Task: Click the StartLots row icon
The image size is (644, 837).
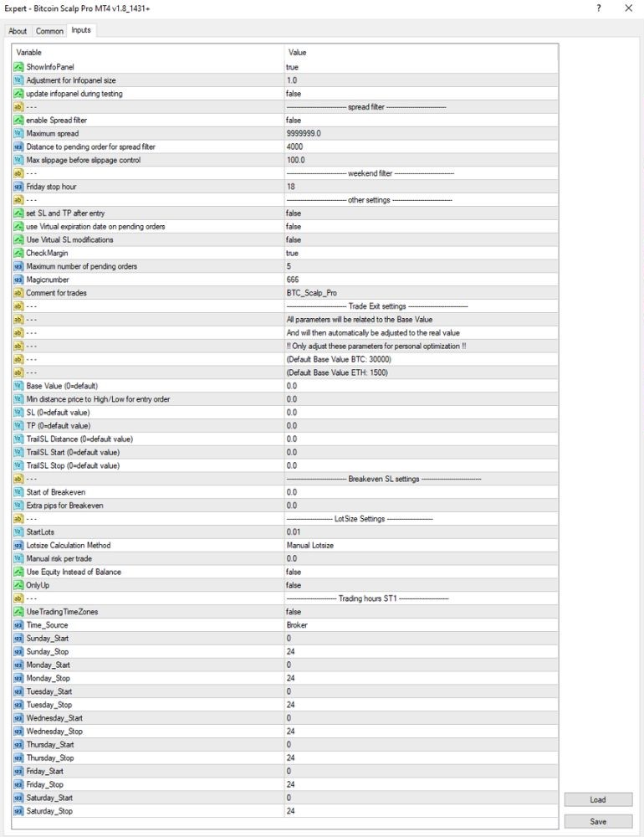Action: 18,532
